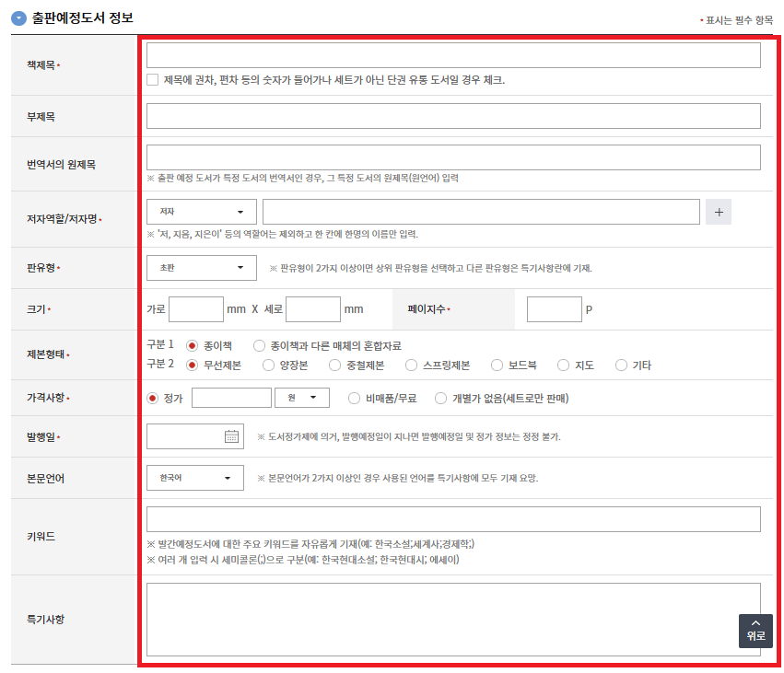
Task: Choose 스프링제본 binding type
Action: [412, 366]
